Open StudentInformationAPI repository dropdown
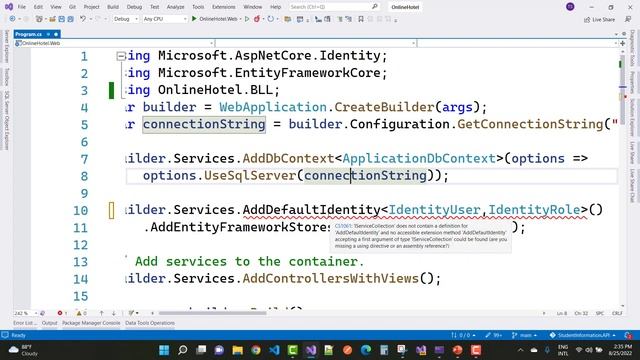640x360 pixels. coord(582,335)
